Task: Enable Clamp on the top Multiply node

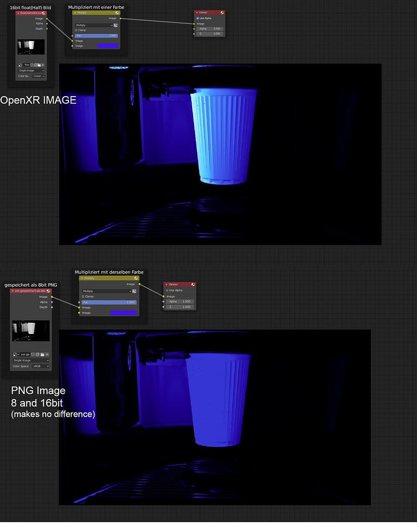Action: (76, 30)
